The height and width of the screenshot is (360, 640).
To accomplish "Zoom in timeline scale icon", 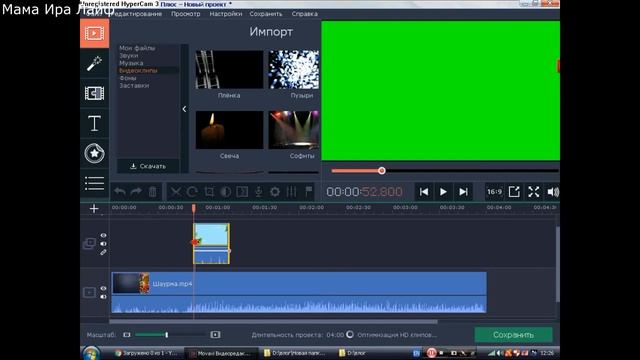I will pos(215,335).
